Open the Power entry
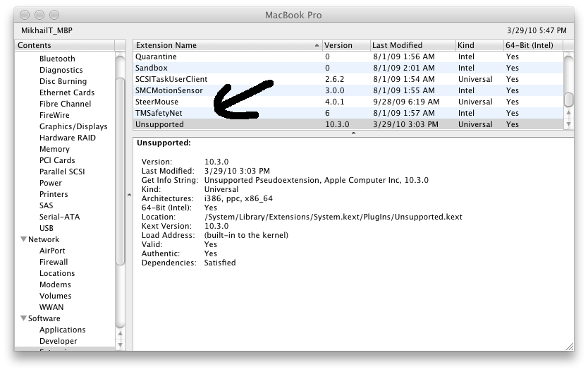The image size is (588, 372). (x=51, y=182)
